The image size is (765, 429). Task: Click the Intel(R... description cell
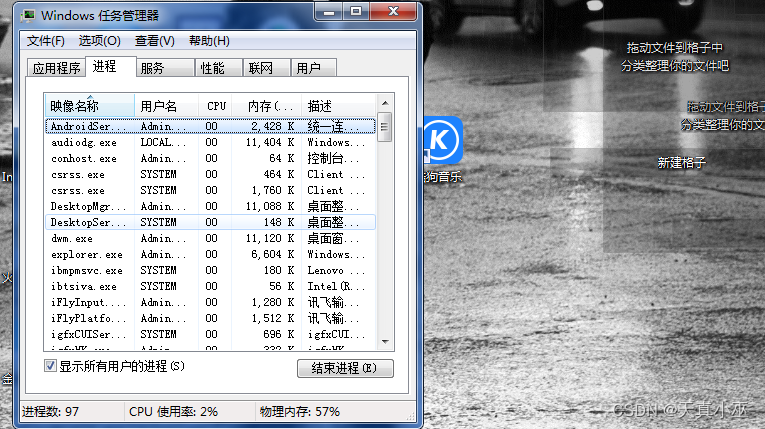(336, 286)
